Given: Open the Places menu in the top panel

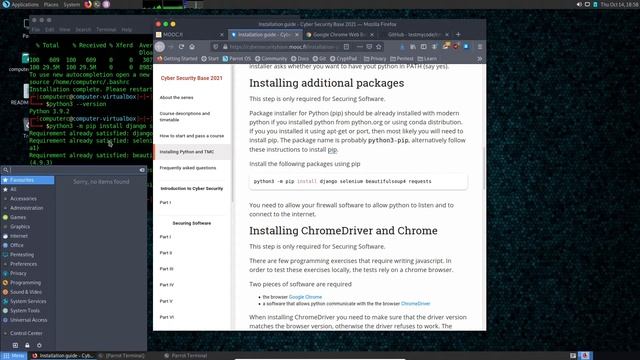Looking at the screenshot, I should (x=51, y=4).
